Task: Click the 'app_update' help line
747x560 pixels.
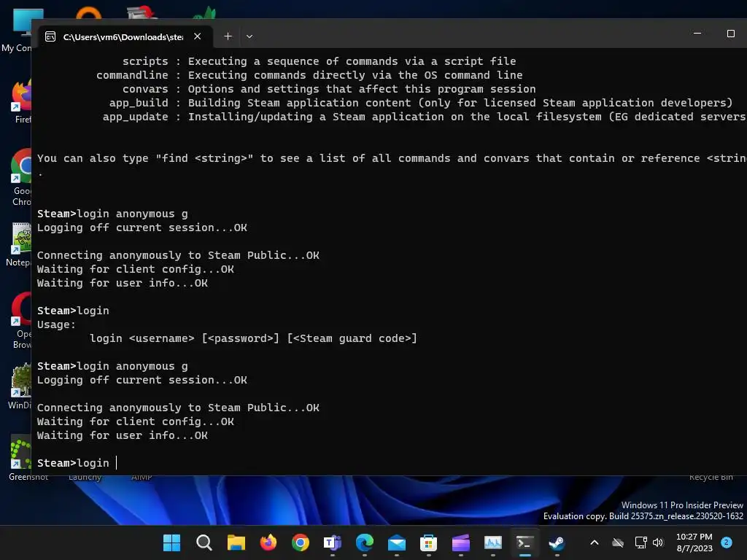Action: click(x=424, y=117)
